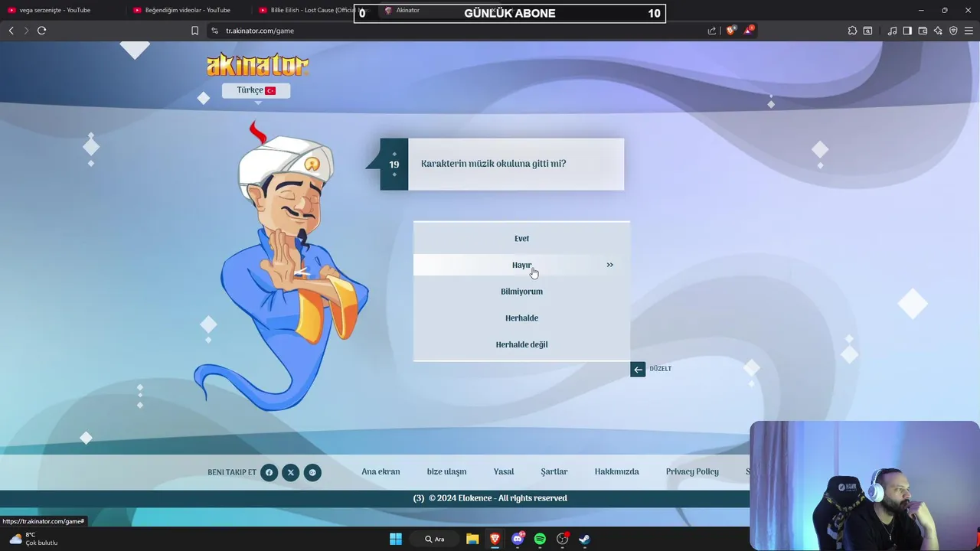Bookmark this page using the bookmark icon

(194, 31)
